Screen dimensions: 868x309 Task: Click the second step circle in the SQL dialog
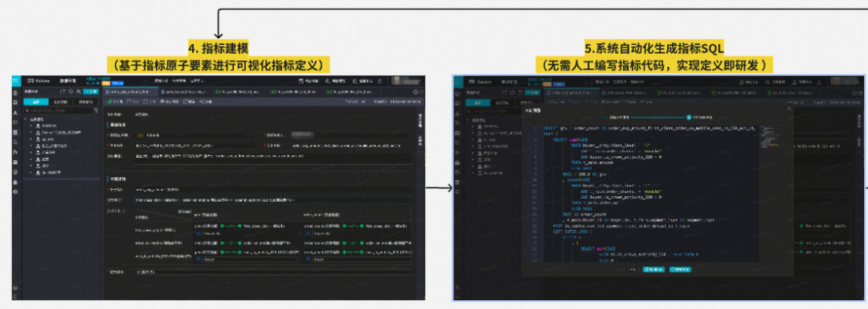pyautogui.click(x=688, y=117)
